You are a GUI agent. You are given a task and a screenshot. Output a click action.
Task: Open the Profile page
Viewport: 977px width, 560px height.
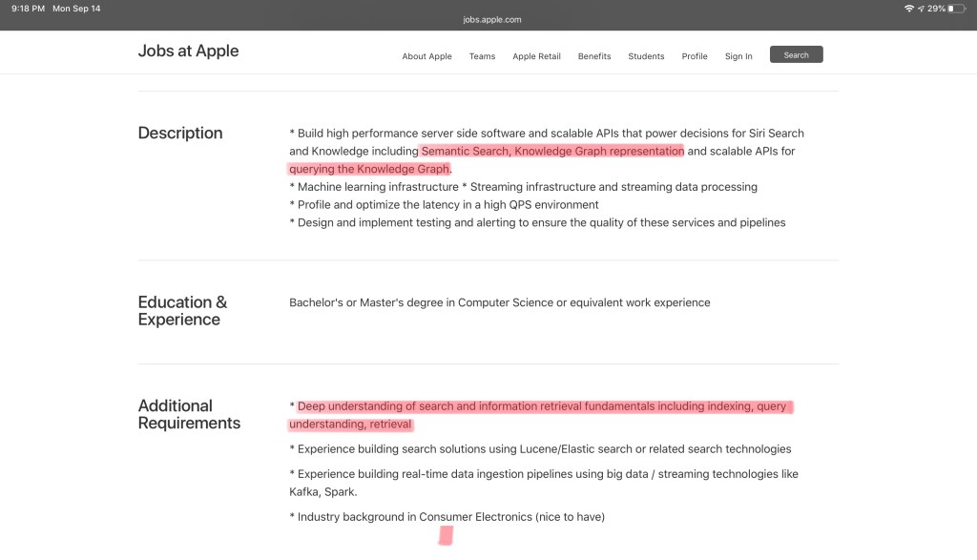695,56
